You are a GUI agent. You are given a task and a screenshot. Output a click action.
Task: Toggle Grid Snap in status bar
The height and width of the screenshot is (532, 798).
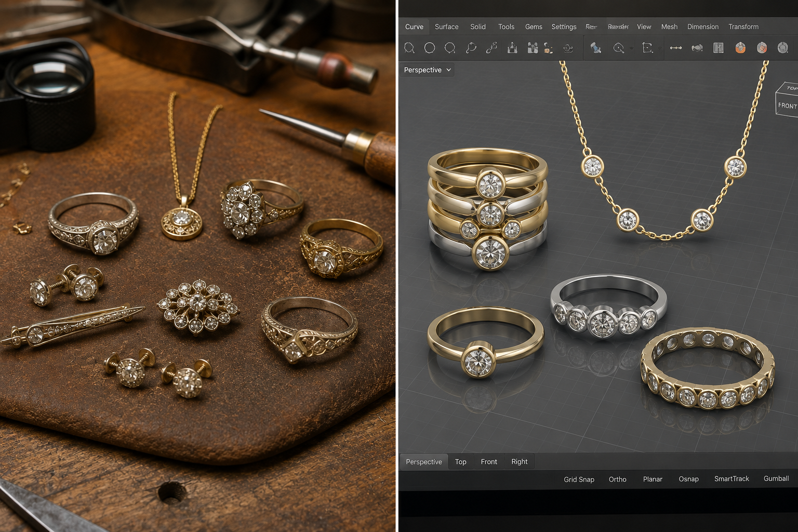point(579,479)
